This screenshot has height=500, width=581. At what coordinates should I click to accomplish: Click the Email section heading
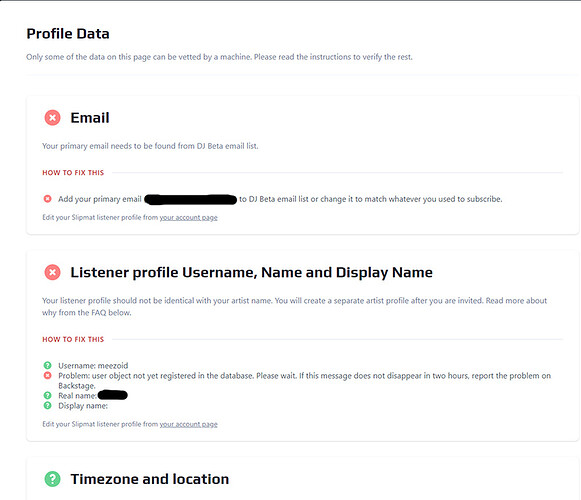(90, 118)
